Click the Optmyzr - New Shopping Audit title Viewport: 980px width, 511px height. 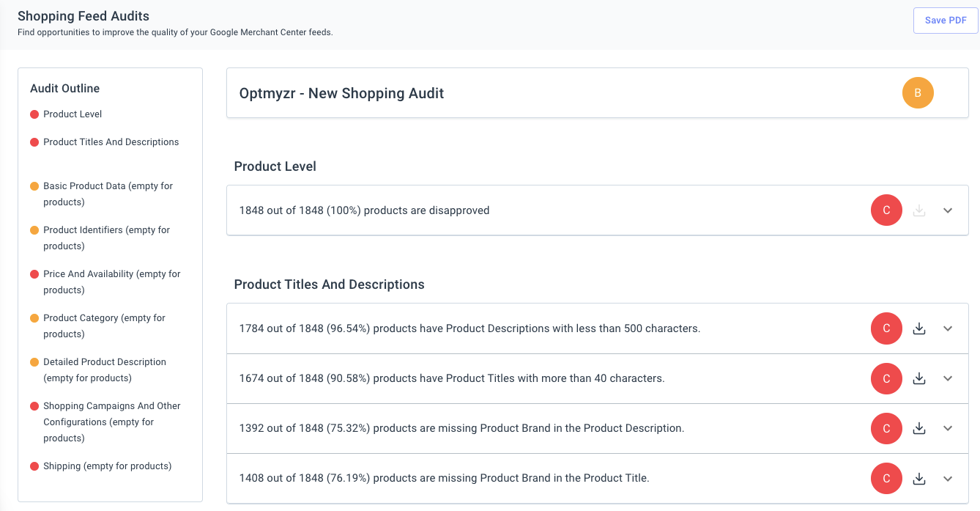click(341, 93)
